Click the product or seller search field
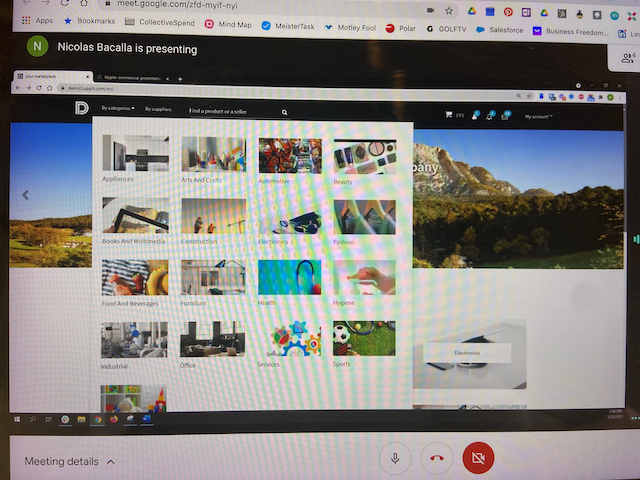Image resolution: width=640 pixels, height=480 pixels. pyautogui.click(x=230, y=112)
